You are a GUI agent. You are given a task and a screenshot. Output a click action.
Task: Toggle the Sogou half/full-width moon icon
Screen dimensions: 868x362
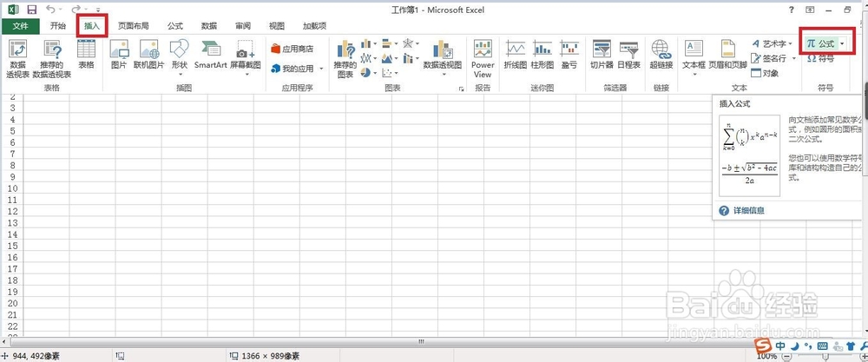click(795, 346)
